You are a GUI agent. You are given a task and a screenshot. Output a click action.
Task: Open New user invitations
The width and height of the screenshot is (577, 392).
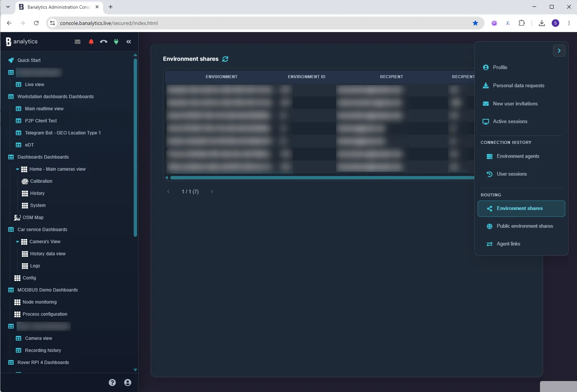tap(521, 103)
